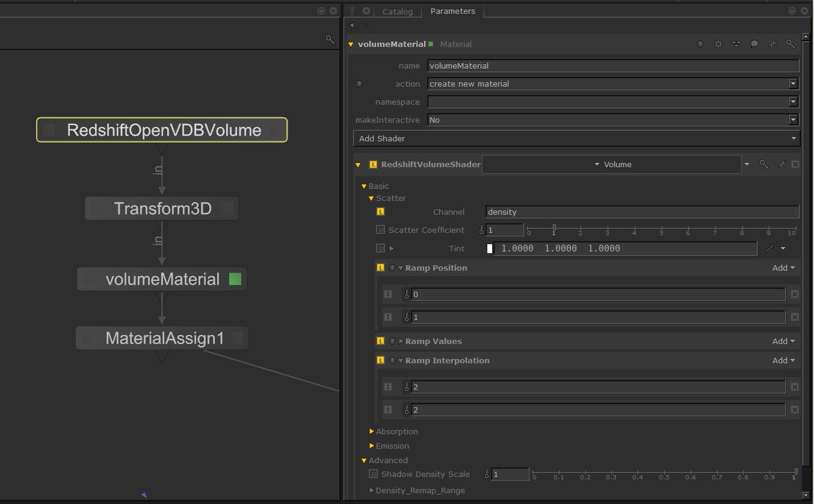This screenshot has width=814, height=504.
Task: Delete second Ramp Interpolation entry with X icon
Action: click(795, 410)
